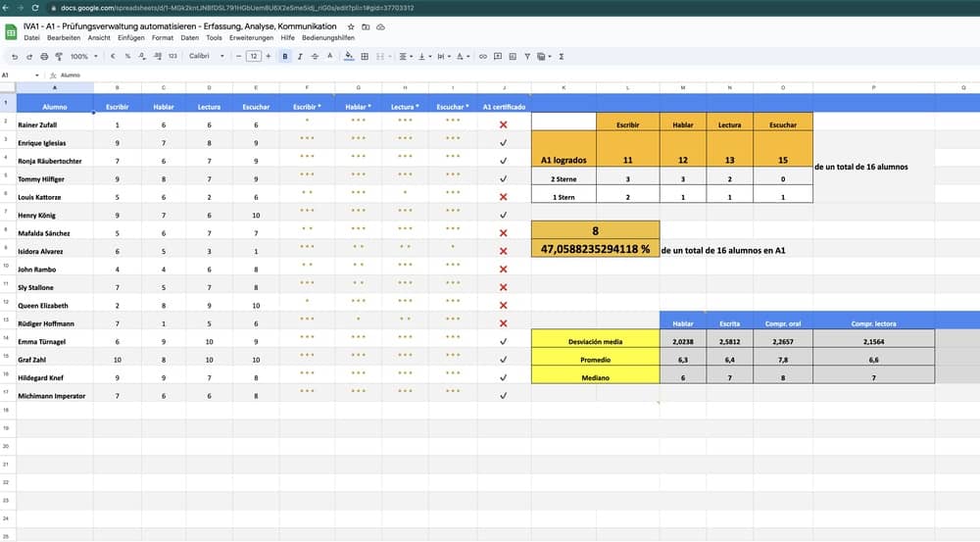The image size is (980, 542).
Task: Star this document next to the title
Action: 351,26
